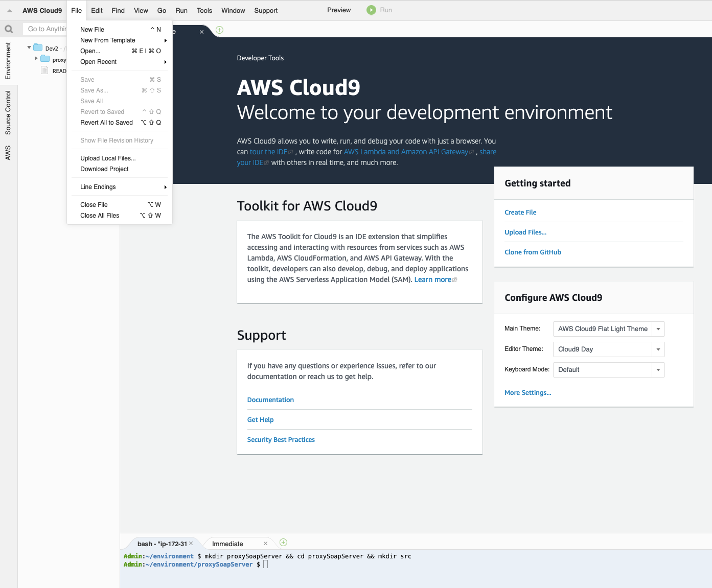
Task: Click the Preview button
Action: pos(339,10)
